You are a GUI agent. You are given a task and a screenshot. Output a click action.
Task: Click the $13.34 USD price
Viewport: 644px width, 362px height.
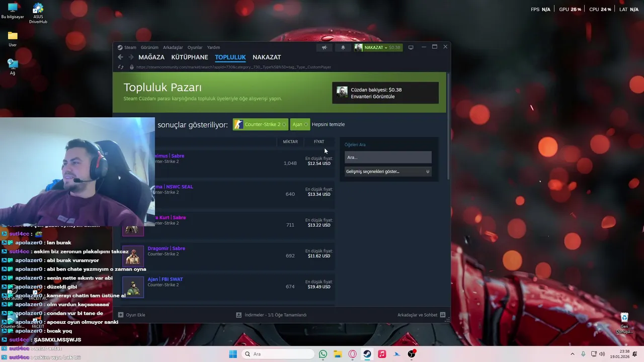click(319, 194)
